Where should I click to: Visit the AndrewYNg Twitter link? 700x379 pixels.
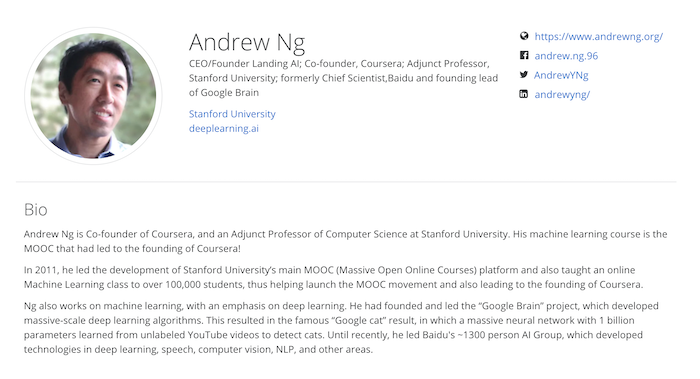pos(561,75)
